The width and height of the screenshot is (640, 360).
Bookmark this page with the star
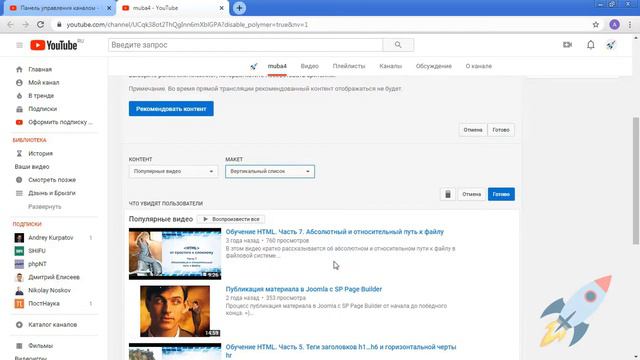click(596, 24)
